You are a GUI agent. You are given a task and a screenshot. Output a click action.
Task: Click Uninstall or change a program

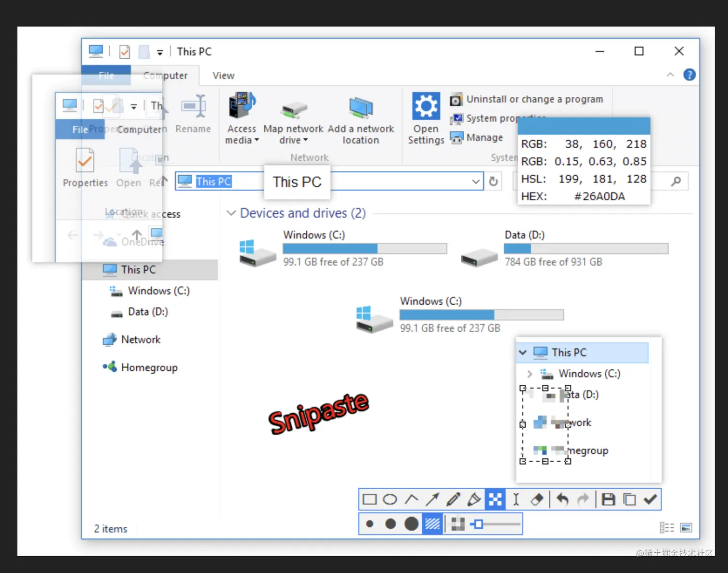[526, 99]
